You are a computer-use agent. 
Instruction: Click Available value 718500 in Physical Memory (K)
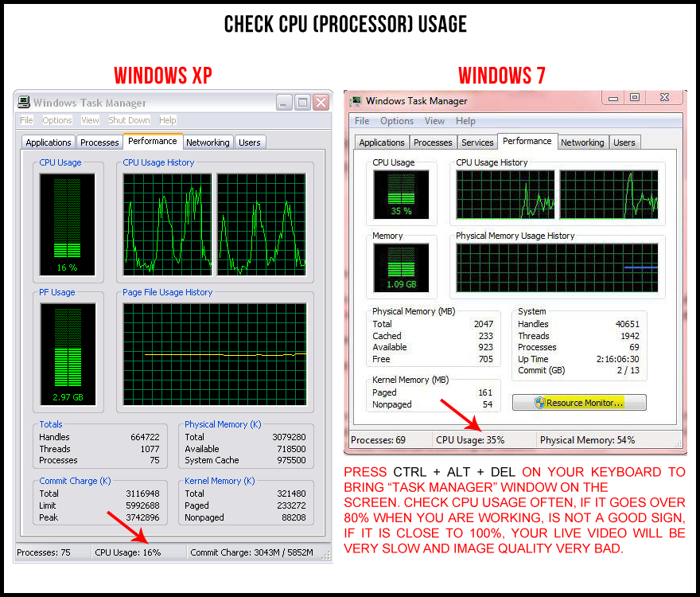tap(291, 449)
